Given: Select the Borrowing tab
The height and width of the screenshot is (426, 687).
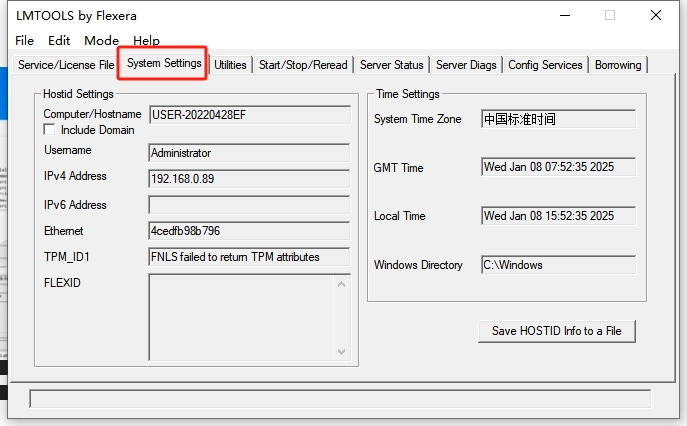Looking at the screenshot, I should 618,65.
